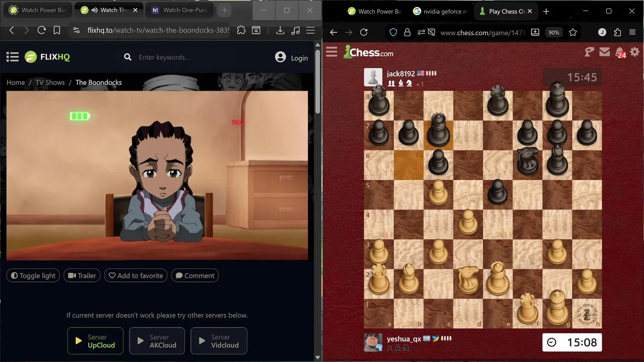This screenshot has height=362, width=644.
Task: Open a new tab in chess browser
Action: tap(546, 11)
